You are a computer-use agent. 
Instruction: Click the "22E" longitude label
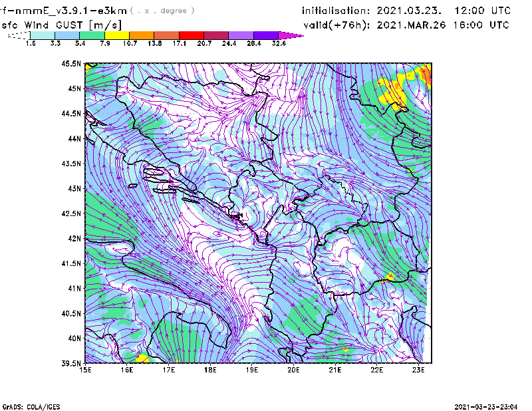[377, 370]
